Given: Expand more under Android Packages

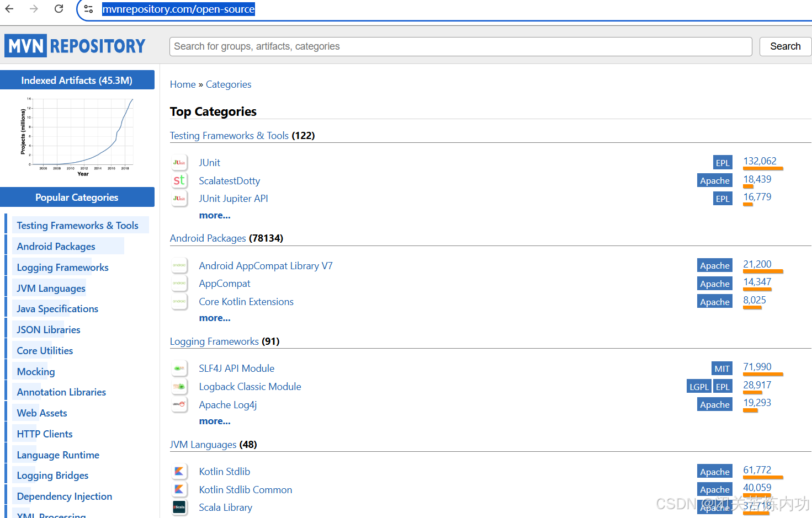Looking at the screenshot, I should click(215, 318).
